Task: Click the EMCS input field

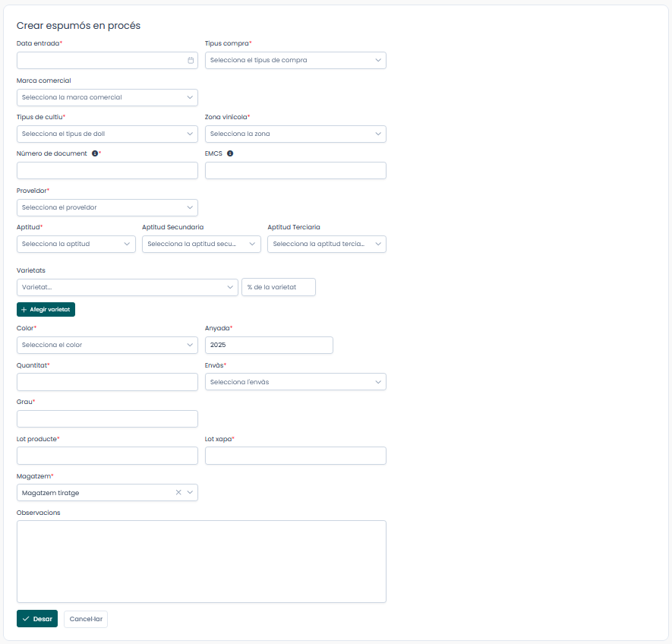Action: click(295, 171)
